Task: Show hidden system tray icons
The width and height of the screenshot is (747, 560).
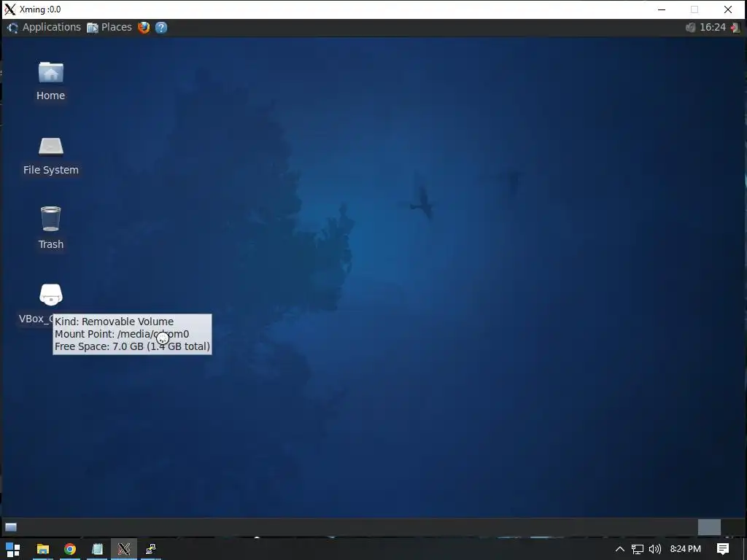Action: (620, 549)
